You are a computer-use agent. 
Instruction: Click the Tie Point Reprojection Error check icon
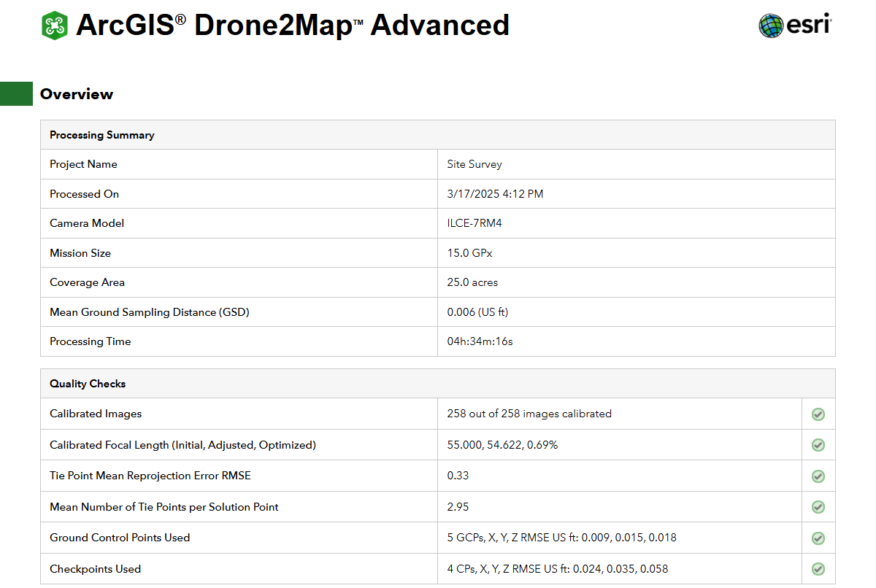click(x=818, y=476)
